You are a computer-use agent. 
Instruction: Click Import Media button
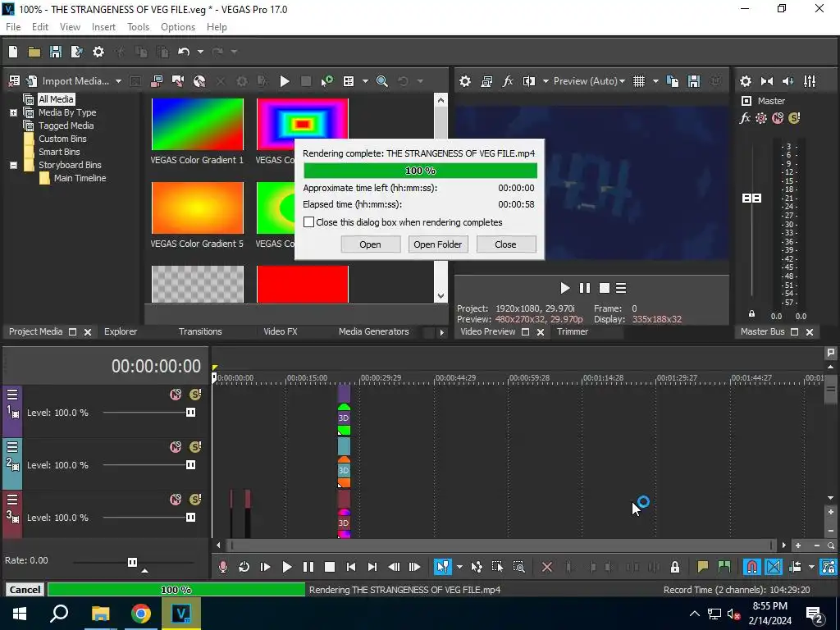[x=68, y=81]
